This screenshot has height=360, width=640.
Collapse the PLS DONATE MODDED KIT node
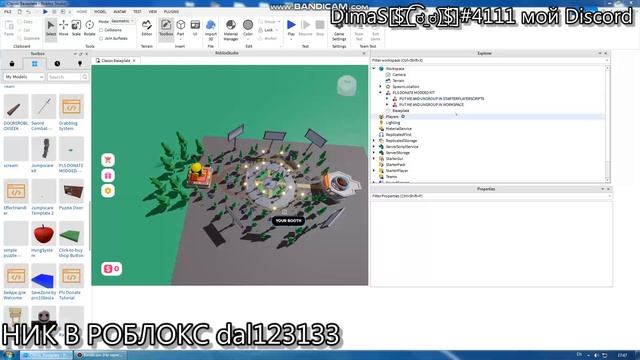coord(380,93)
